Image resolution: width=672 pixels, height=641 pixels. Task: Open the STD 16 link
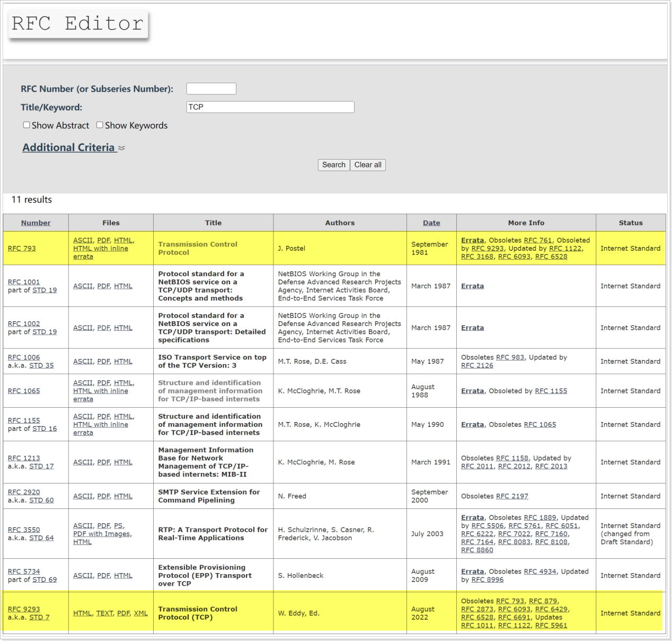(45, 428)
